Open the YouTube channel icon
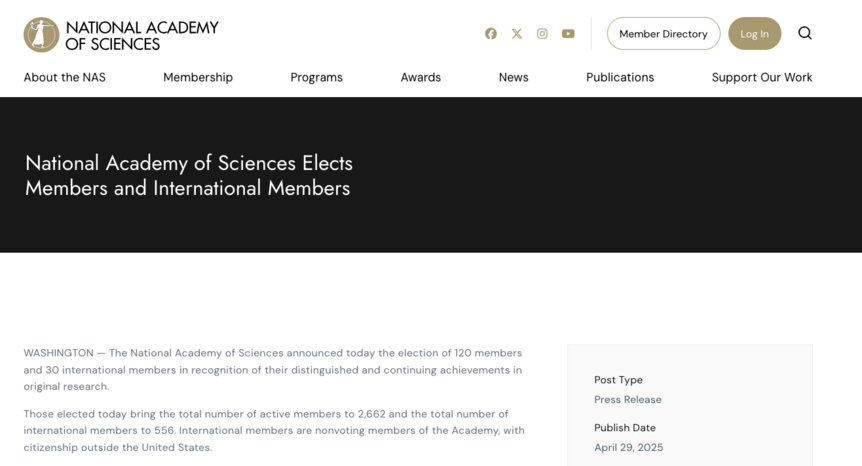Viewport: 862px width, 466px height. tap(568, 34)
